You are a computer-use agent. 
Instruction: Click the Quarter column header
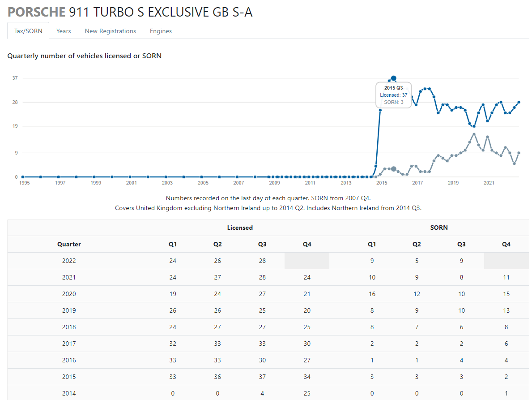tap(69, 244)
